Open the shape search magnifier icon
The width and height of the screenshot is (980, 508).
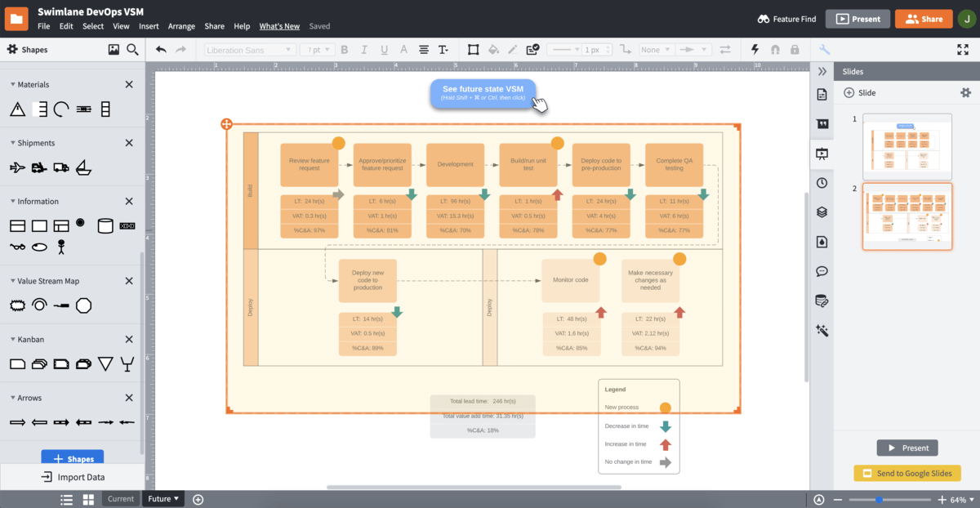pyautogui.click(x=132, y=50)
